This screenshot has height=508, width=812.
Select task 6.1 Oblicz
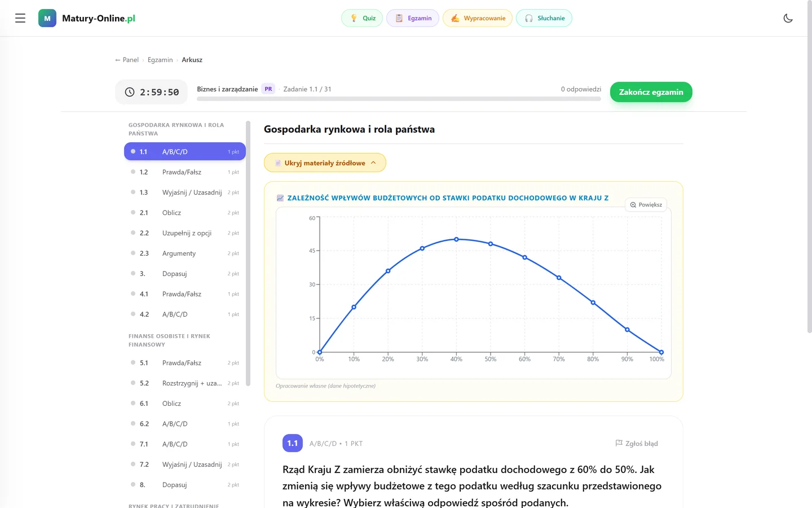click(185, 403)
